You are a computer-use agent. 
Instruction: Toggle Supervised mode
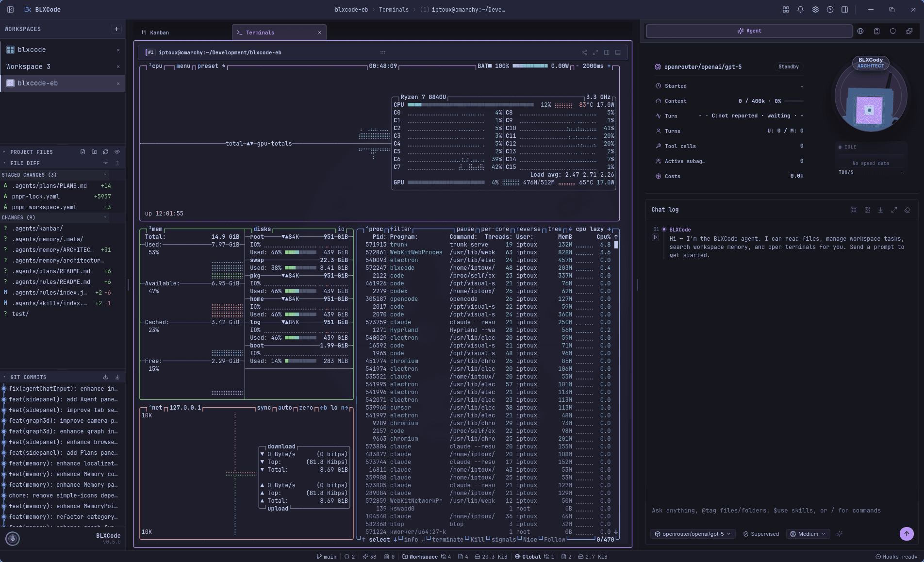[761, 534]
